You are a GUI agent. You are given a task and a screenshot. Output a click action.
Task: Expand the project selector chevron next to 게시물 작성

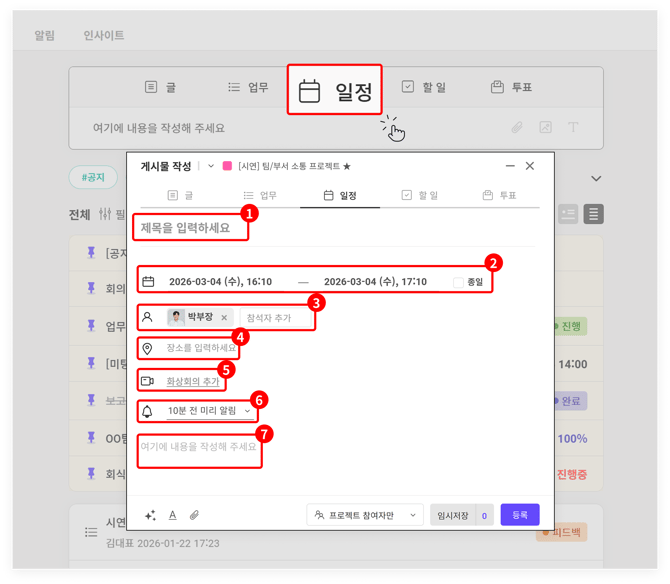coord(211,166)
